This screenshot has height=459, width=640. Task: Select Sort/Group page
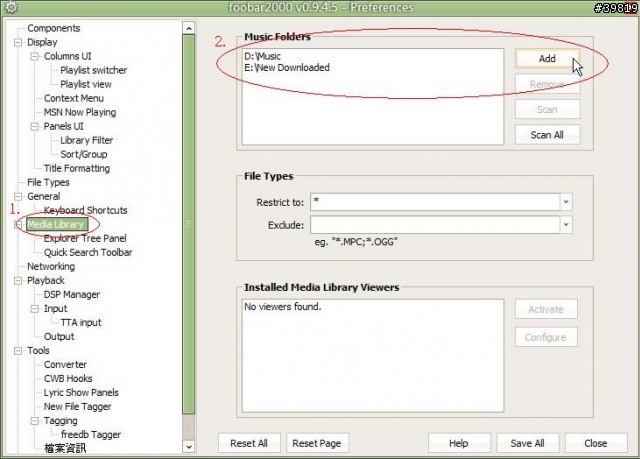tap(84, 154)
